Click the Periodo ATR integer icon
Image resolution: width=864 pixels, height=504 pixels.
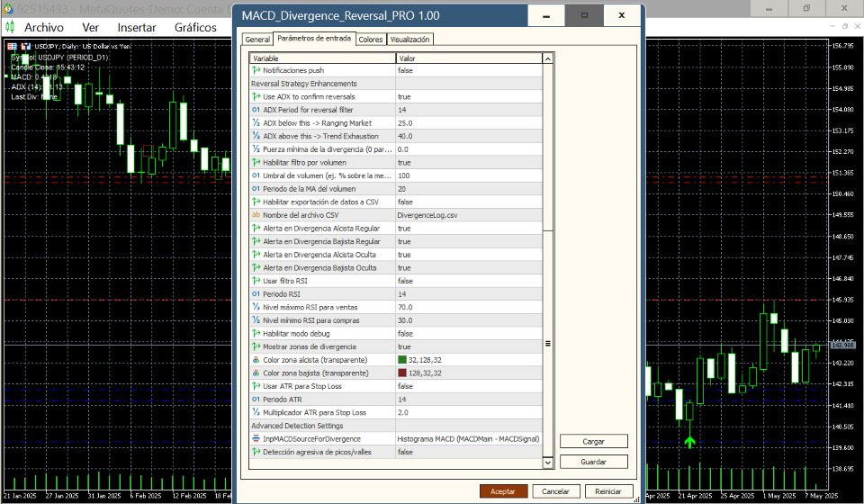point(256,400)
